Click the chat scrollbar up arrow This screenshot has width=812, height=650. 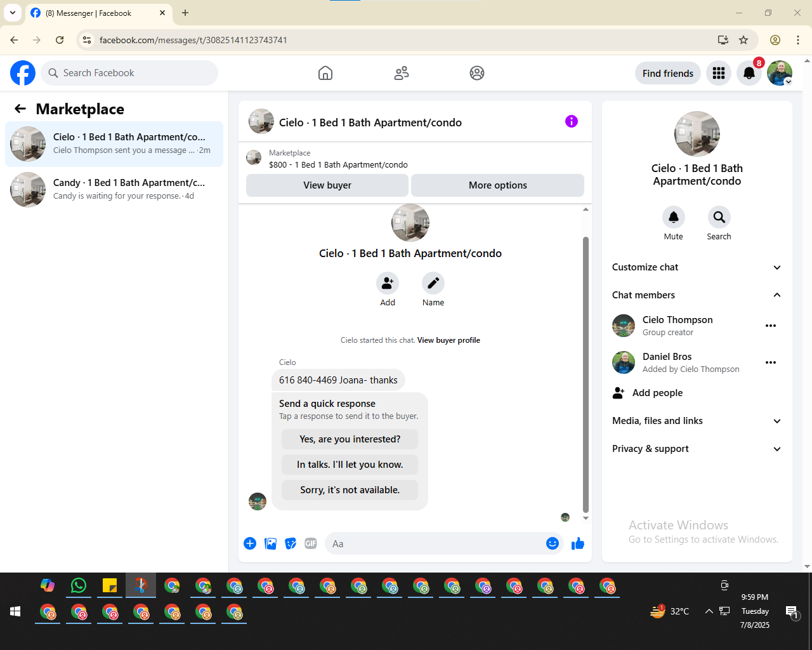pyautogui.click(x=586, y=209)
